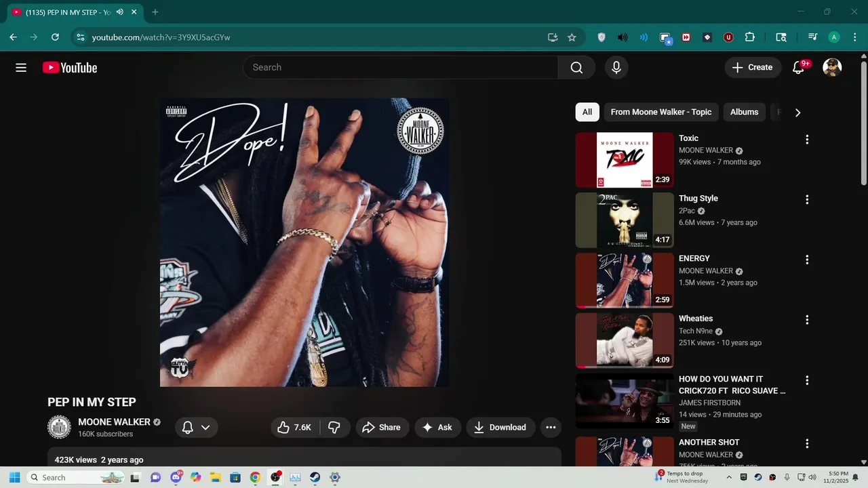
Task: Open the black speaker volume extension
Action: click(623, 37)
